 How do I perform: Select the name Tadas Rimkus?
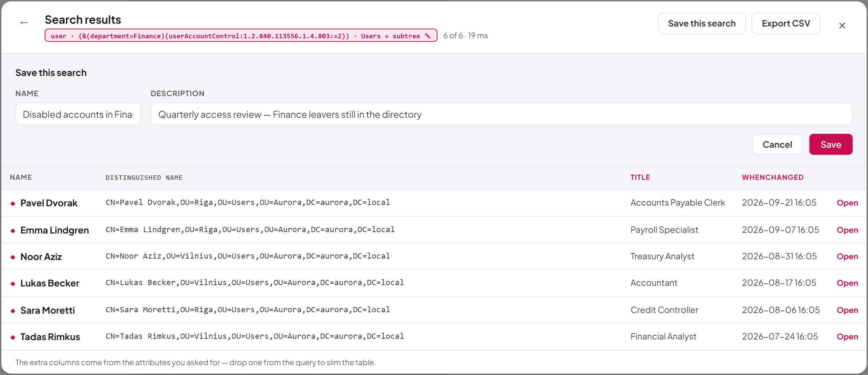click(50, 337)
